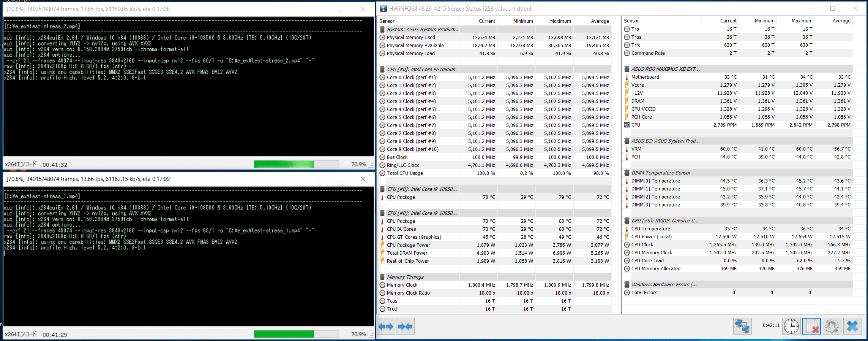This screenshot has width=868, height=341.
Task: Select the Command Rate row
Action: point(739,53)
